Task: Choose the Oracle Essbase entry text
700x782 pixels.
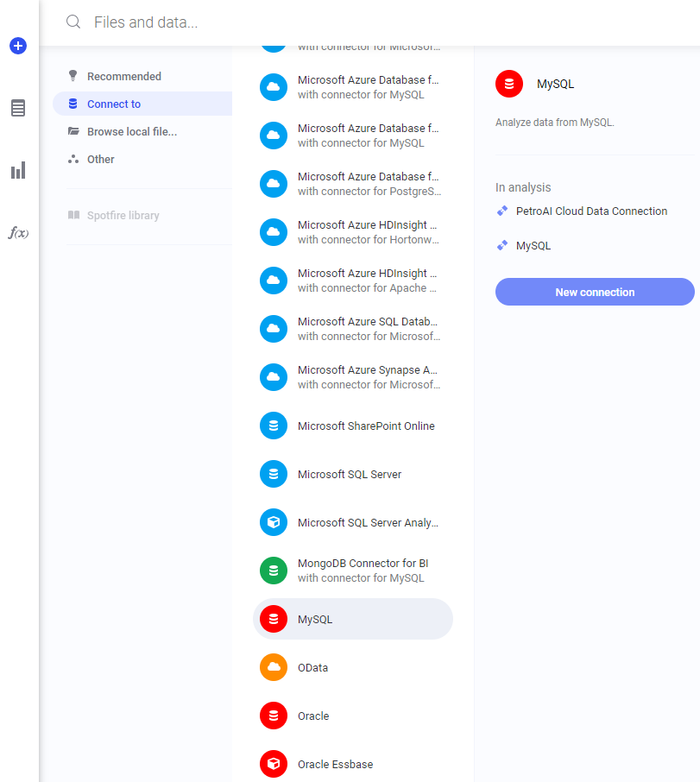Action: pyautogui.click(x=335, y=765)
